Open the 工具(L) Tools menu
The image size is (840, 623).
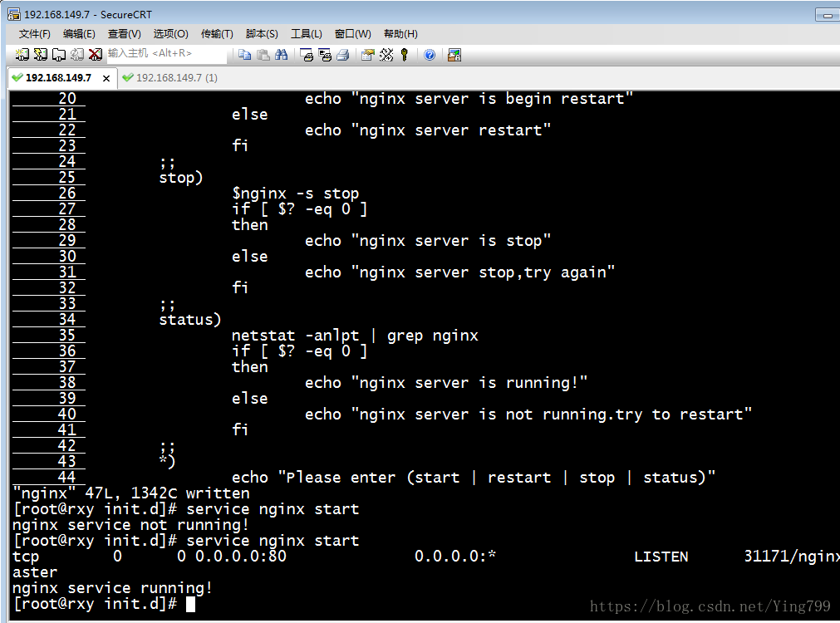point(307,34)
